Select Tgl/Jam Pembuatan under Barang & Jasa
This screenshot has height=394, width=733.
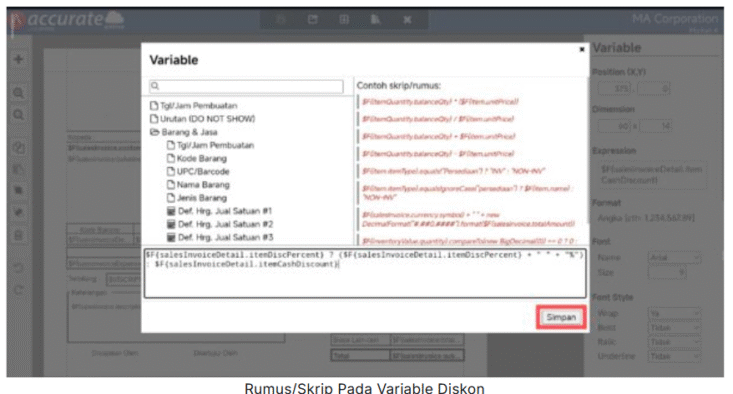point(210,145)
